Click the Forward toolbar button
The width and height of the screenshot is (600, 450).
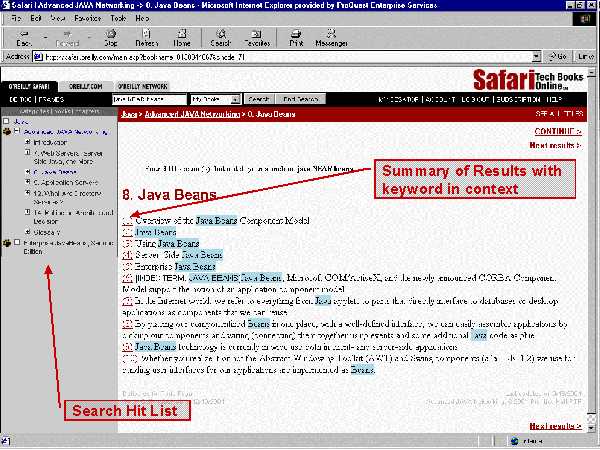tap(67, 38)
